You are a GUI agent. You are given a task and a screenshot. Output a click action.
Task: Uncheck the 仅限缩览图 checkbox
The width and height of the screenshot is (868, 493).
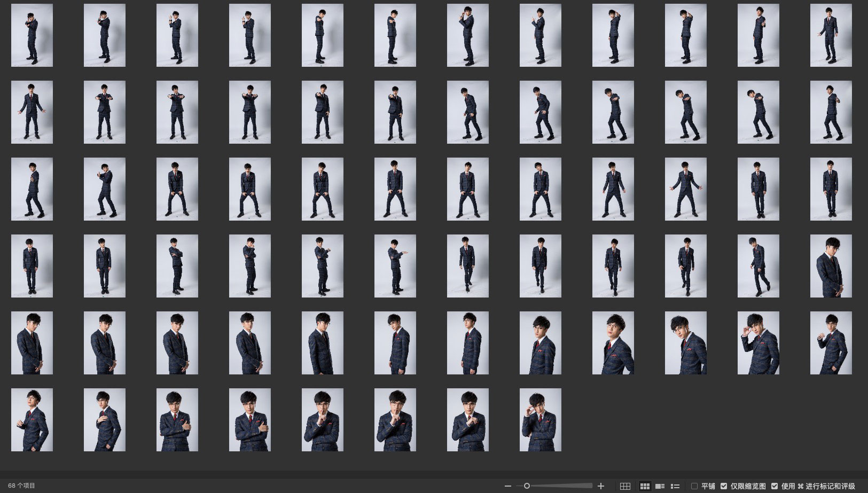[x=724, y=486]
